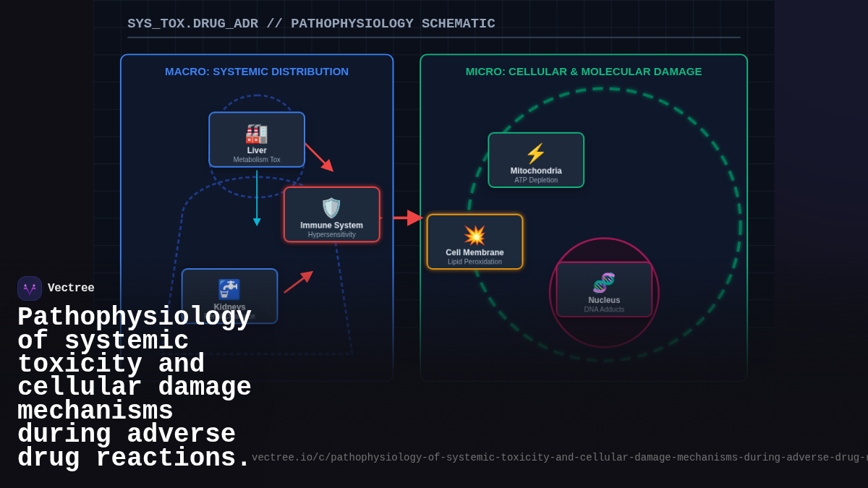
Task: Click the Nucleus DNA helix icon
Action: click(603, 284)
